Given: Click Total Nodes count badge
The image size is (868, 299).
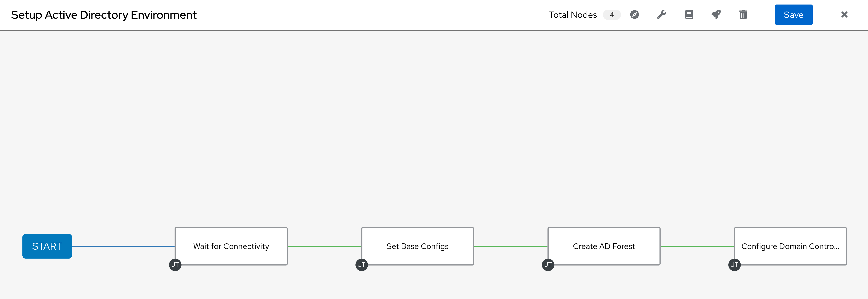Looking at the screenshot, I should click(x=611, y=15).
